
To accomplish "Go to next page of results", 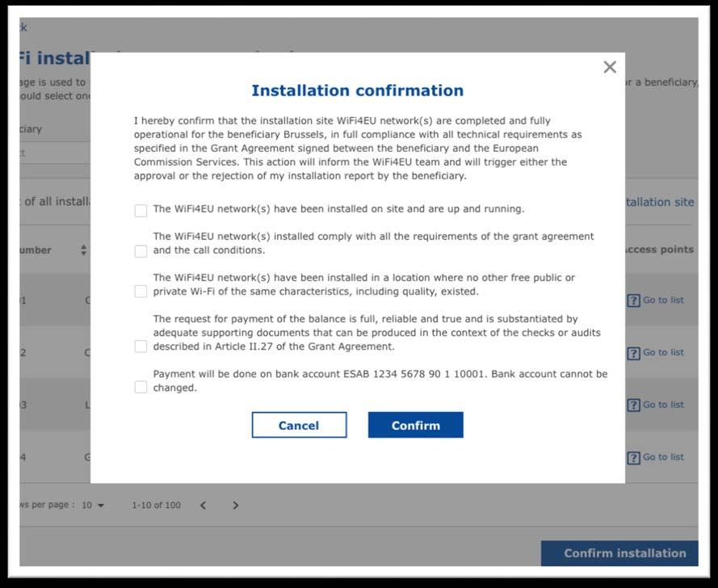I will 235,505.
